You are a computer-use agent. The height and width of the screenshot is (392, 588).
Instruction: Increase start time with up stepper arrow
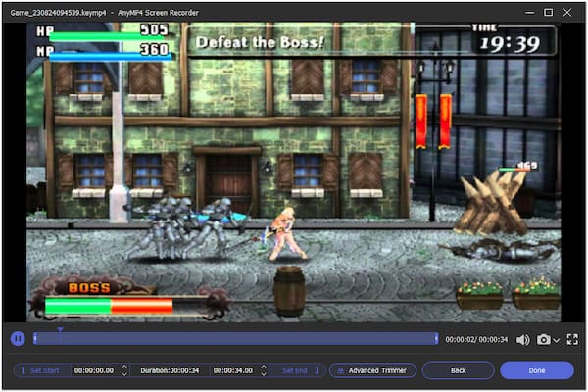(x=124, y=367)
